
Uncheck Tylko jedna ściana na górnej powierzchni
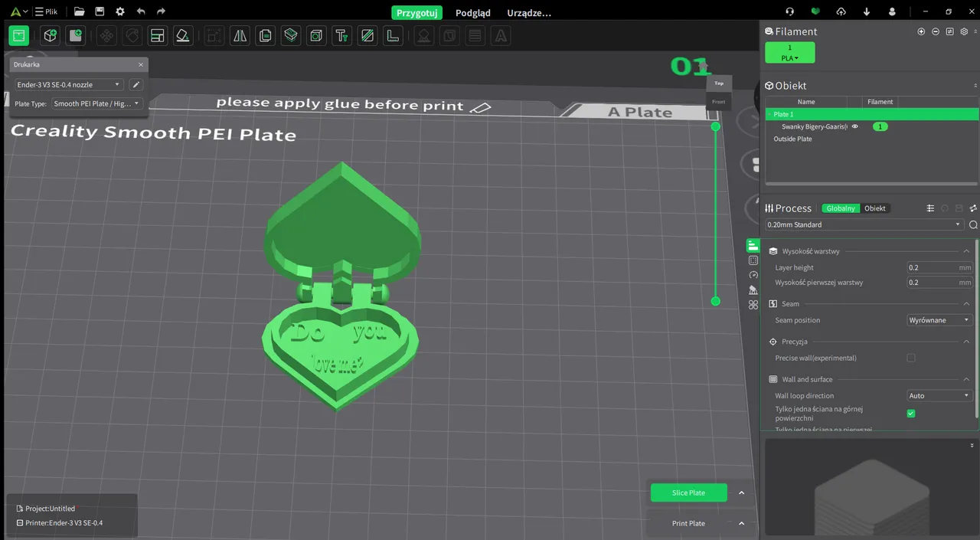[911, 414]
